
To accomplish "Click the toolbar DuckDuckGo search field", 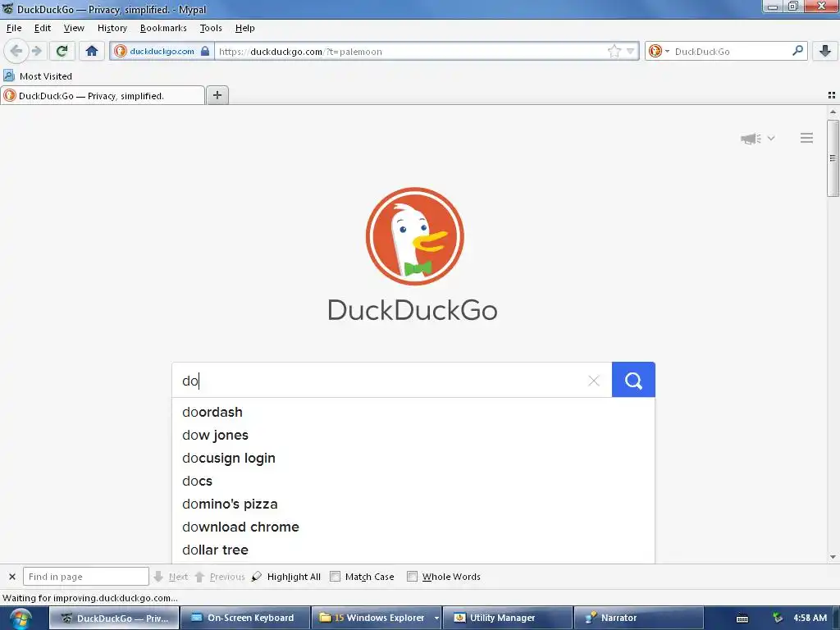I will (731, 52).
